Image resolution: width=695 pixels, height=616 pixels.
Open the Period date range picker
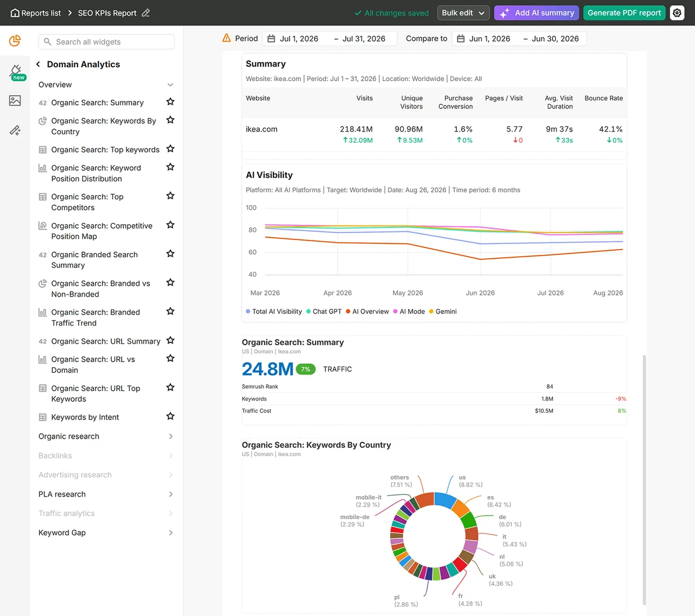[330, 39]
